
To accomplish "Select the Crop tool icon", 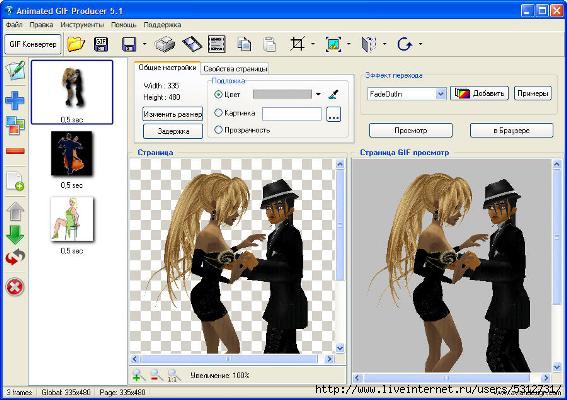I will click(297, 44).
